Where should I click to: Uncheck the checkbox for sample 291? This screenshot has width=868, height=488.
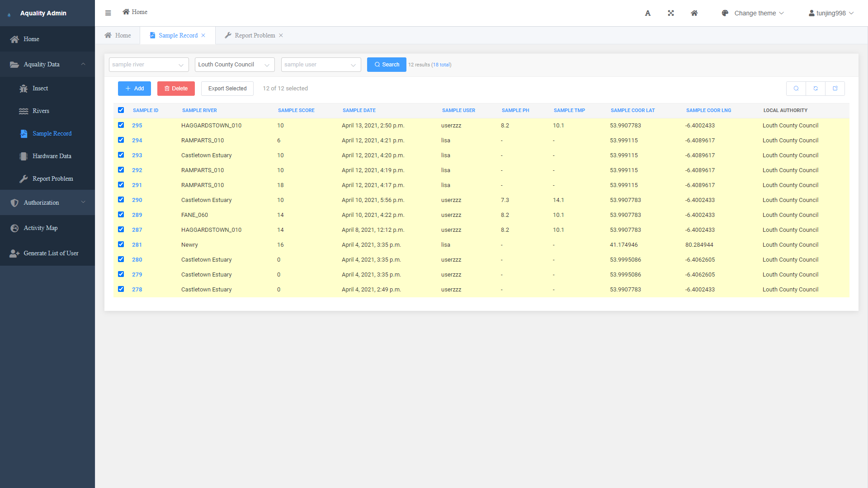click(x=121, y=185)
